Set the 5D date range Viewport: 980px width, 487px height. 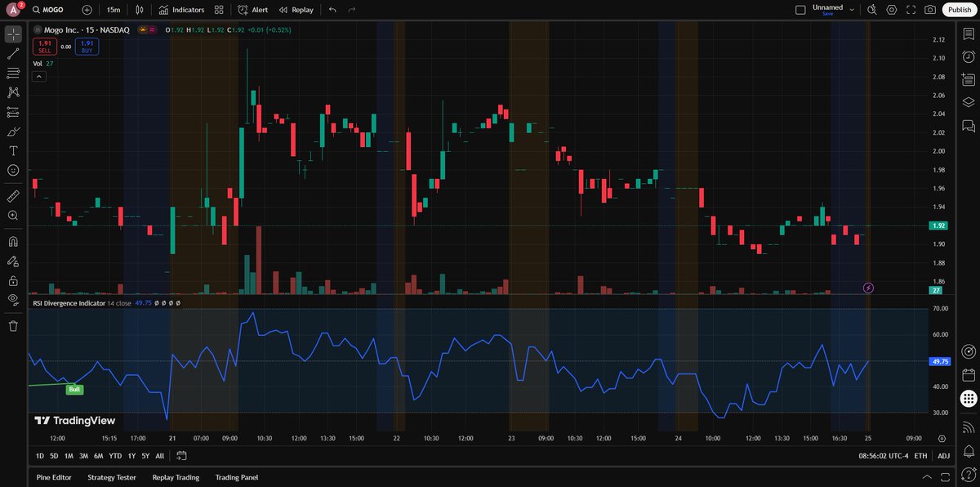(x=54, y=456)
